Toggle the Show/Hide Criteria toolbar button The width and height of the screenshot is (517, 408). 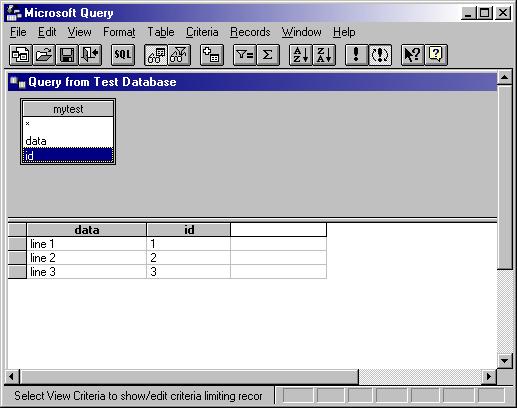tap(179, 55)
